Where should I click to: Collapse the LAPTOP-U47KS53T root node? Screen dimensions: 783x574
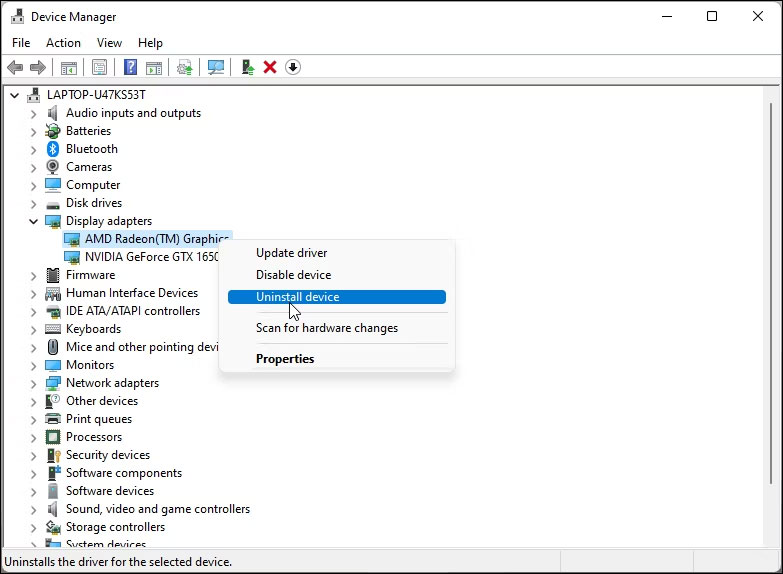(x=14, y=95)
